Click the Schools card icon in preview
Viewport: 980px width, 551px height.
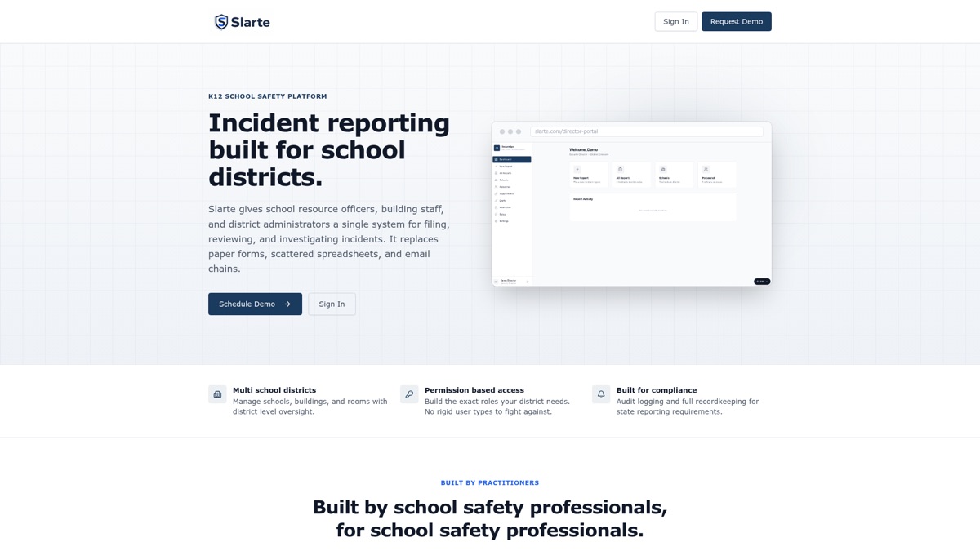coord(663,169)
